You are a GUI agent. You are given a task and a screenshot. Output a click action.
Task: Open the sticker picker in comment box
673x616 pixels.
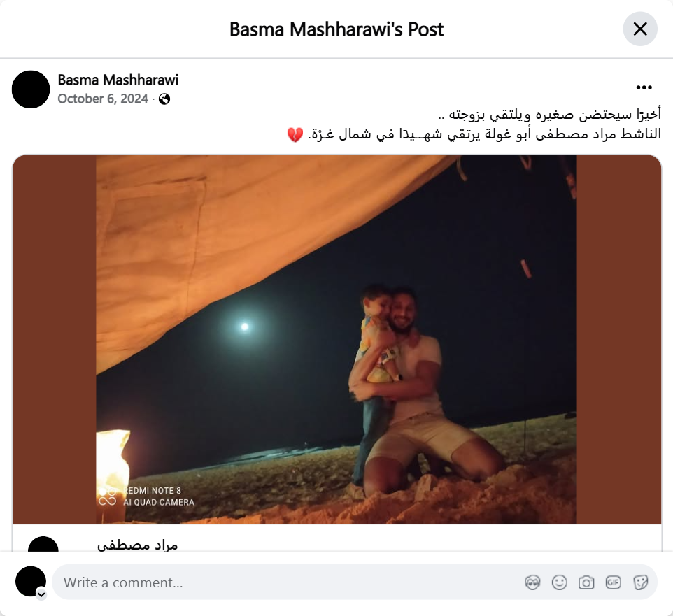point(640,582)
